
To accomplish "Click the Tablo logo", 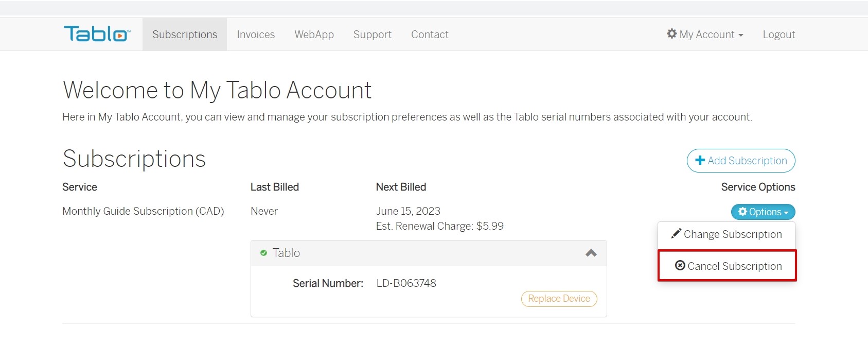I will [97, 34].
